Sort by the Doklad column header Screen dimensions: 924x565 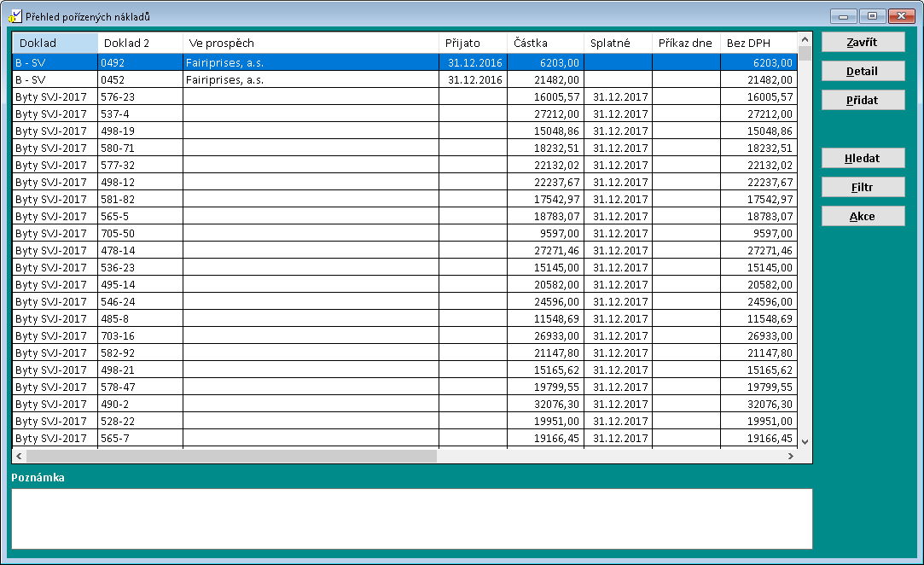click(x=55, y=43)
